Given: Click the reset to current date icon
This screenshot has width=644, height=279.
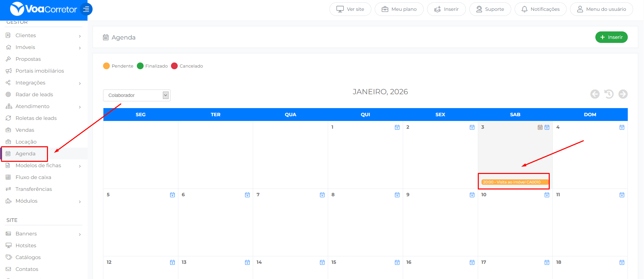Looking at the screenshot, I should tap(609, 94).
